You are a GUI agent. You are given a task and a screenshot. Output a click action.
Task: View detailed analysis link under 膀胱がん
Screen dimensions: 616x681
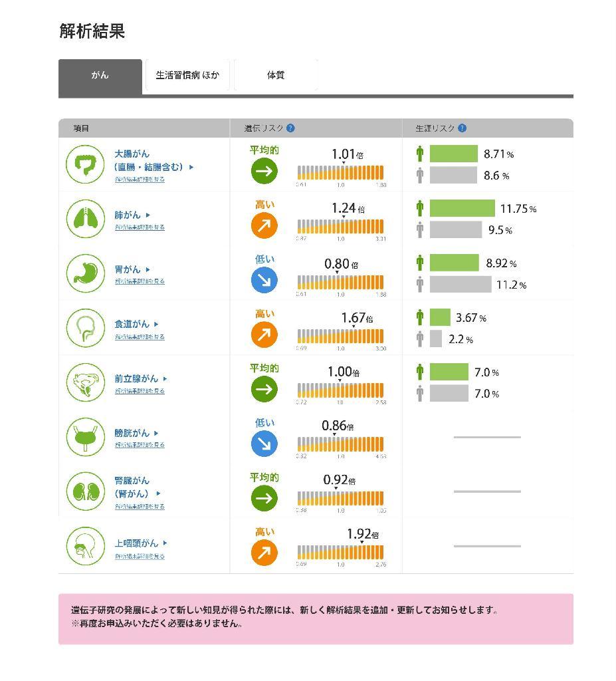[140, 445]
